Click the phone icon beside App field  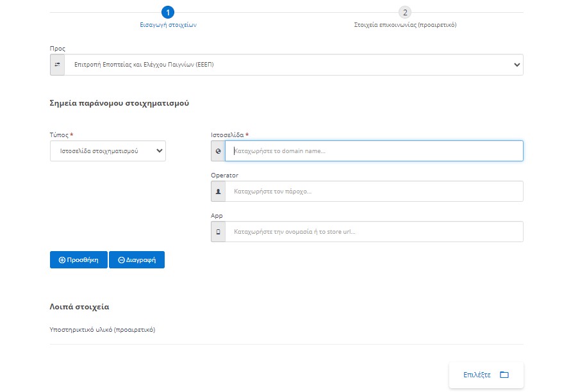(219, 232)
